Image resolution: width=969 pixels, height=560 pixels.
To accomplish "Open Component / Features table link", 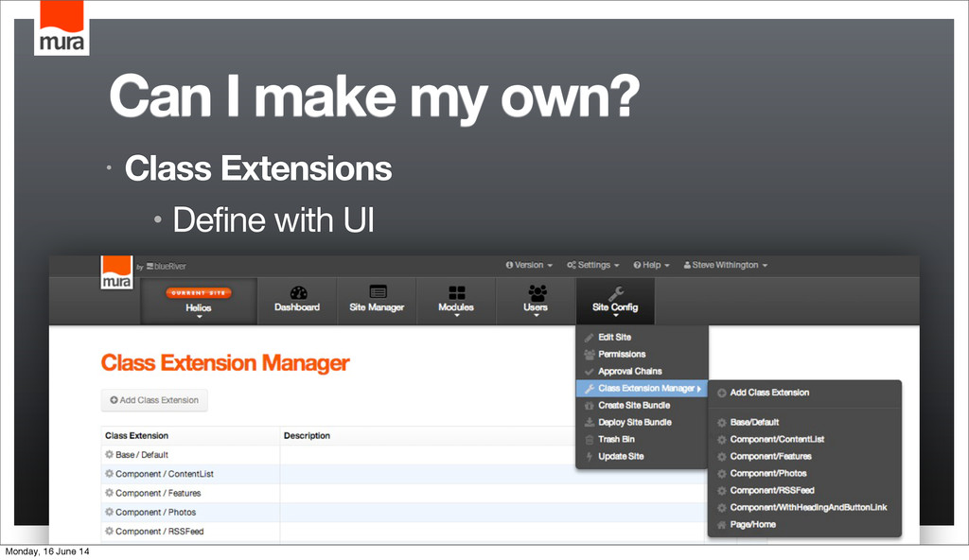I will click(x=158, y=493).
